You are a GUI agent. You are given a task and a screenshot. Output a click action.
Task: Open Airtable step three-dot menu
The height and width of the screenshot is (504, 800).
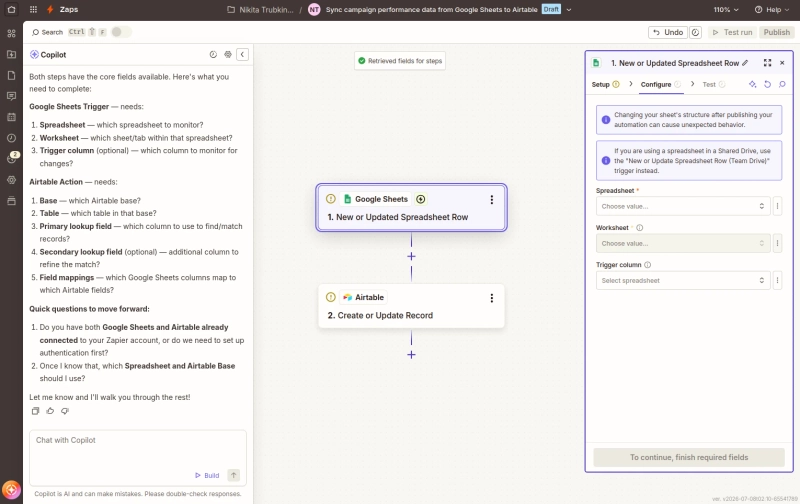(491, 298)
